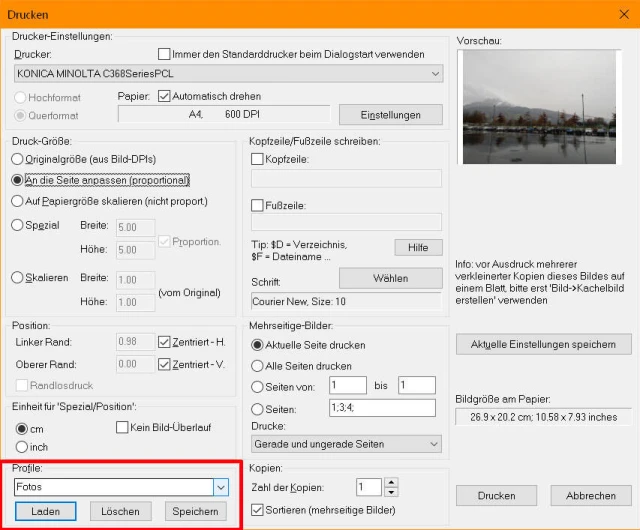The image size is (640, 530).
Task: Enable the Kopfzeile checkbox
Action: coord(257,159)
